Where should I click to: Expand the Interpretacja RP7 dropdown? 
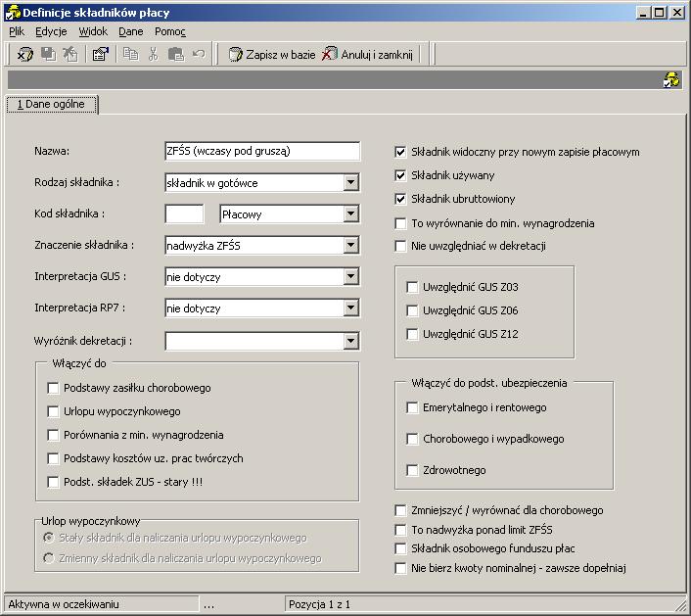point(350,308)
